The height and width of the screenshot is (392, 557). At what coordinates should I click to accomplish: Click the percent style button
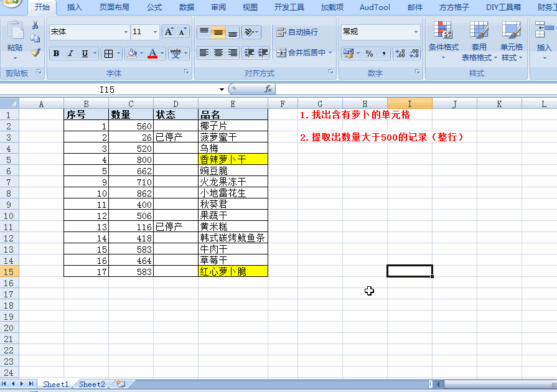pos(369,54)
